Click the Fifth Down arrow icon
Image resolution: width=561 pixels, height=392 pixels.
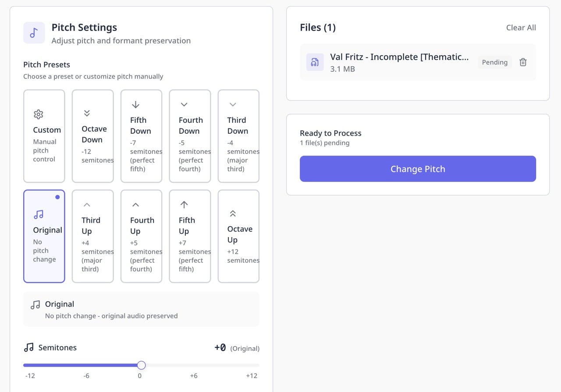pyautogui.click(x=135, y=104)
